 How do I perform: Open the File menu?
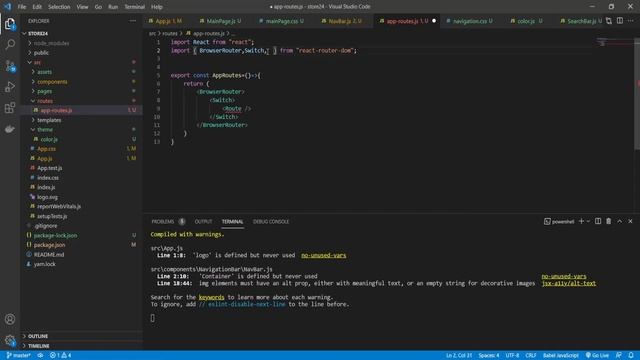click(22, 7)
